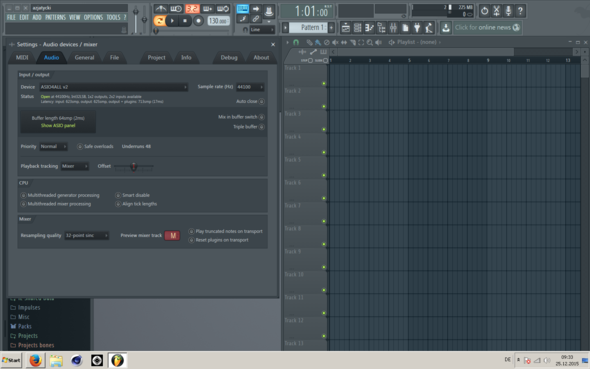Open the PATTERNS menu
The width and height of the screenshot is (590, 369).
[55, 17]
